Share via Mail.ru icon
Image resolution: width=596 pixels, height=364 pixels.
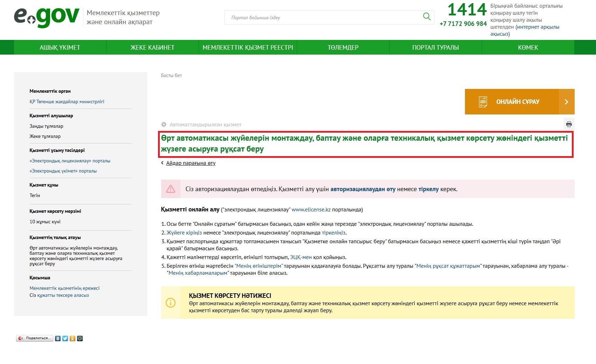tap(80, 338)
